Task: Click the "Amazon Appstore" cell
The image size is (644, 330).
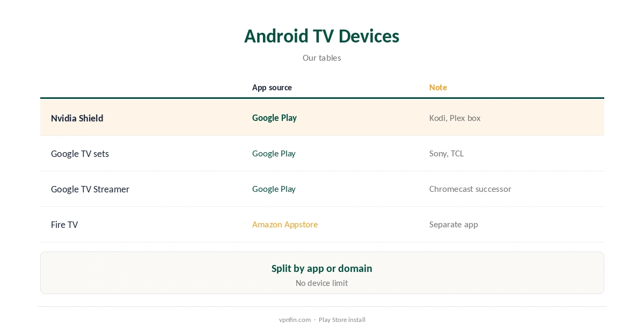Action: coord(285,224)
